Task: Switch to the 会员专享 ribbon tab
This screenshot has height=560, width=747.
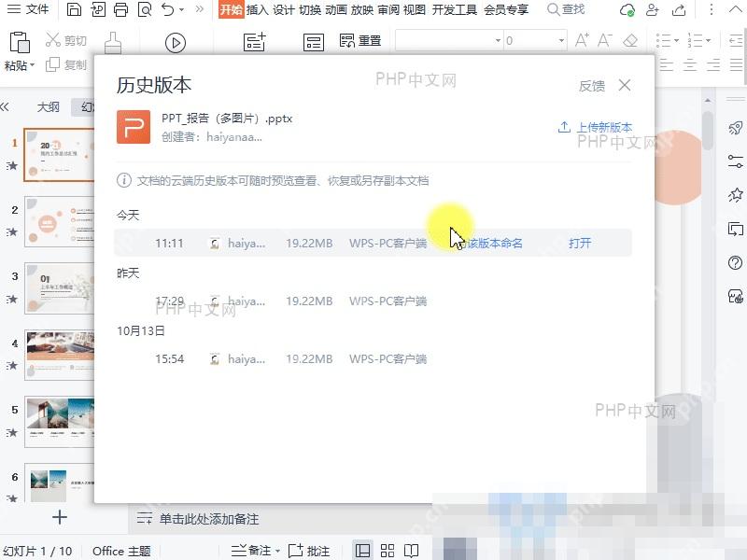Action: click(506, 9)
